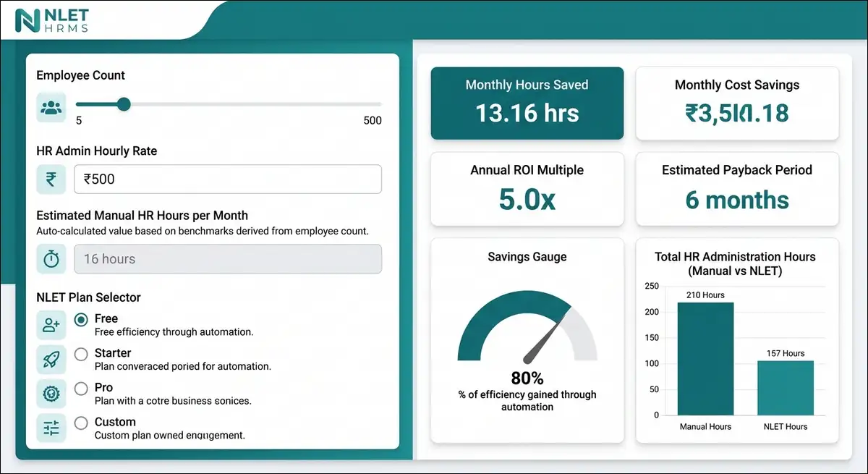Select the Pro plan radio button
868x474 pixels.
coord(82,389)
